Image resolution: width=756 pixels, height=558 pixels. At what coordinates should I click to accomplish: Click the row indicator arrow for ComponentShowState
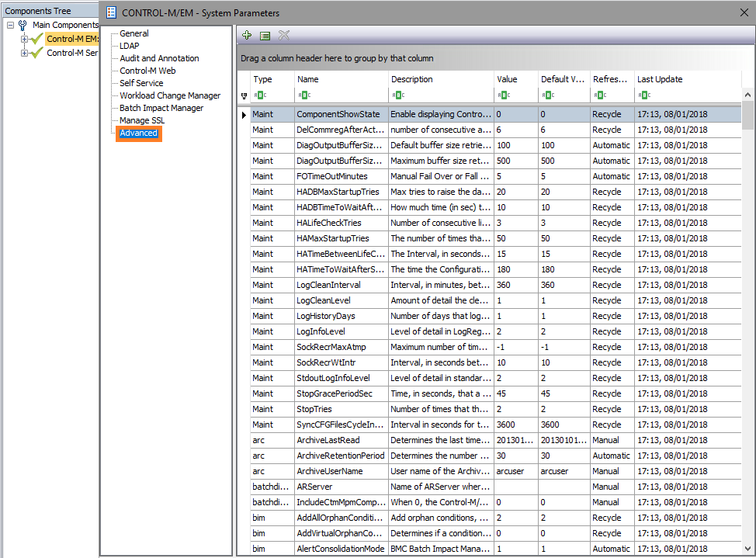244,115
